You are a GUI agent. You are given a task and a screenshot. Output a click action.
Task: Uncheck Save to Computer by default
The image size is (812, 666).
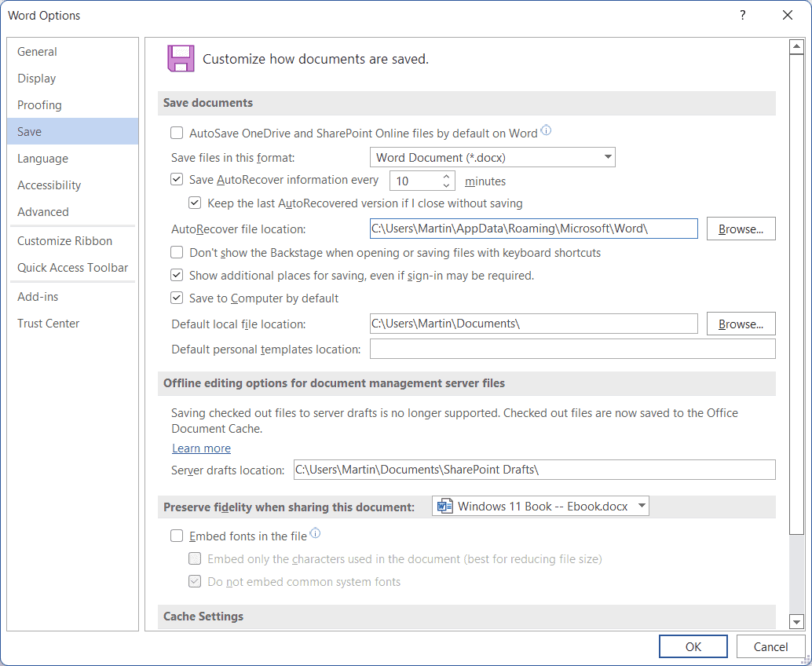coord(177,298)
